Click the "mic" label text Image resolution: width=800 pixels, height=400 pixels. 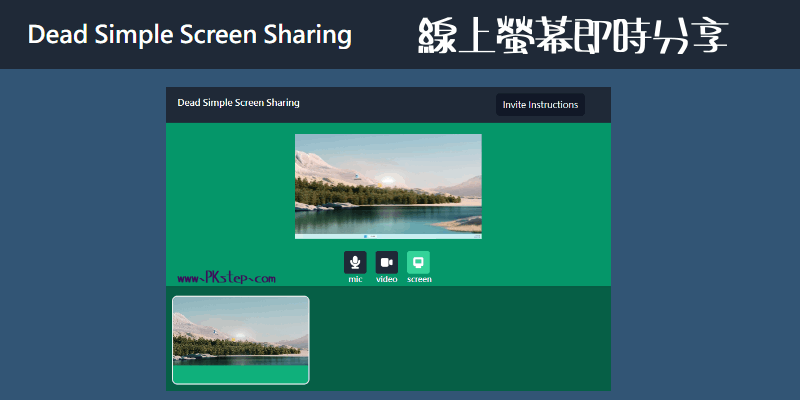(x=355, y=279)
